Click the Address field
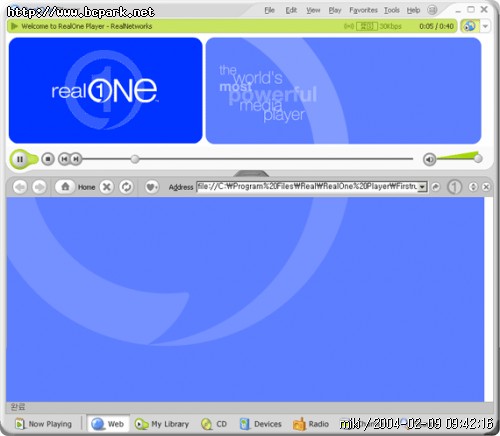This screenshot has width=500, height=436. point(307,187)
